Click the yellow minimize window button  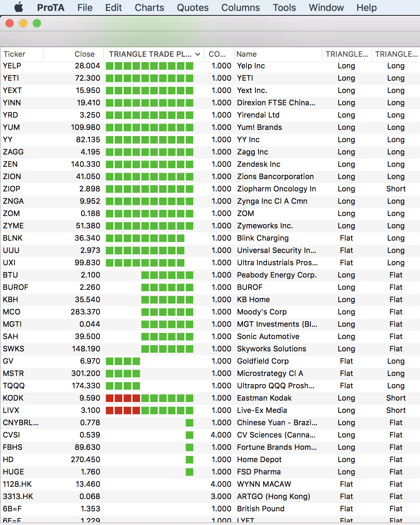pyautogui.click(x=23, y=23)
